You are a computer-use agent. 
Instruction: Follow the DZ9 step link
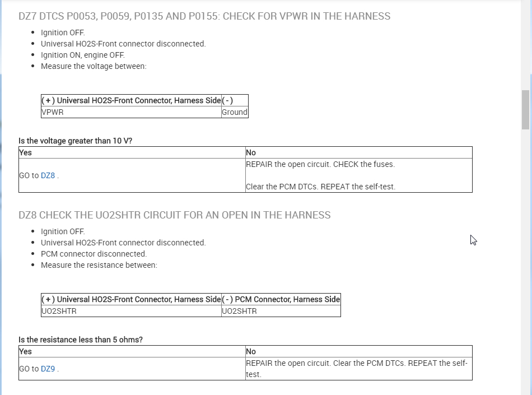point(48,369)
